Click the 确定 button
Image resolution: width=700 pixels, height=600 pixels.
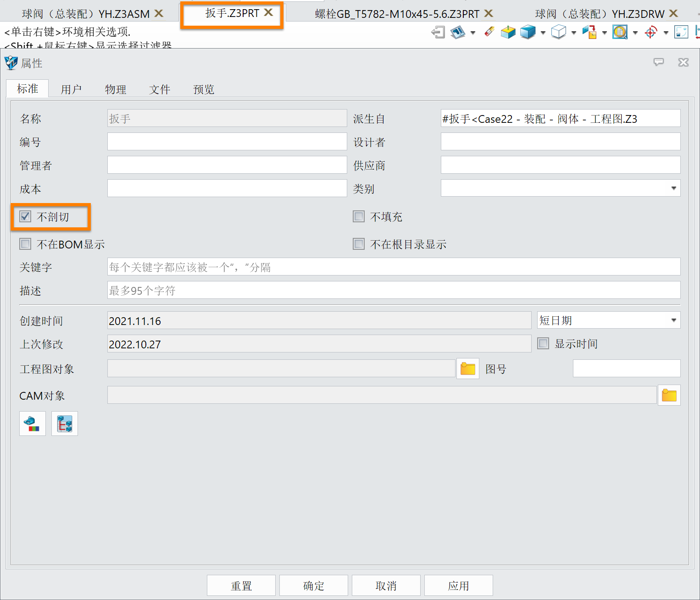tap(314, 585)
